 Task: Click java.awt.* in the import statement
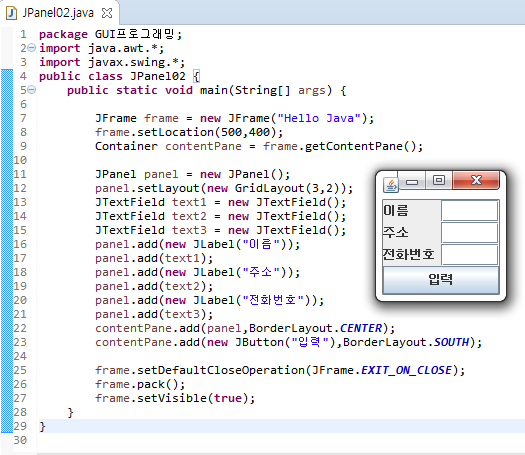[x=123, y=48]
